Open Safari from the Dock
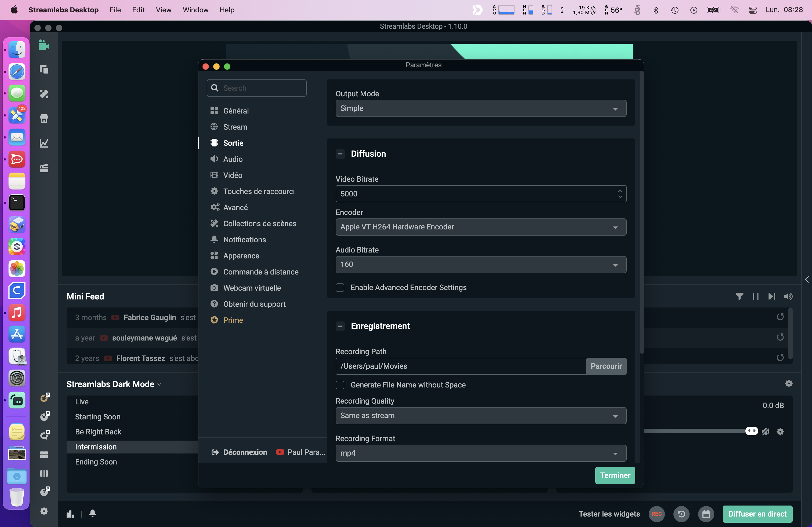The image size is (812, 527). tap(17, 71)
